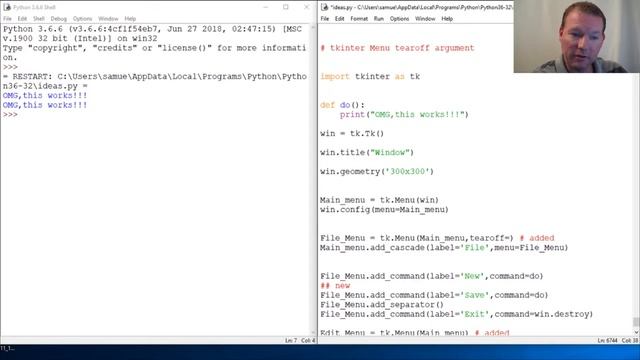Click the 'win = tk.Tk()' line

tap(352, 134)
